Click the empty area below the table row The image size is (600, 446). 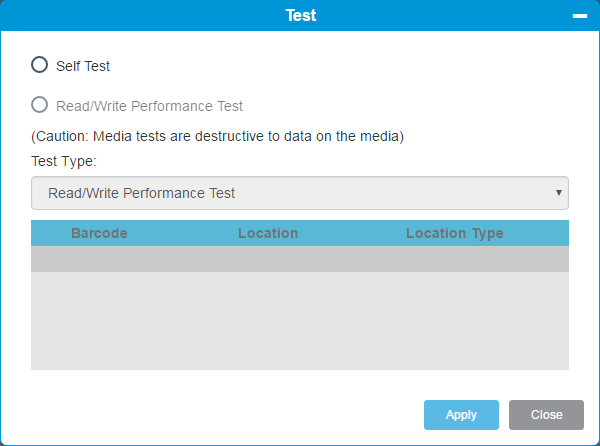coord(300,321)
